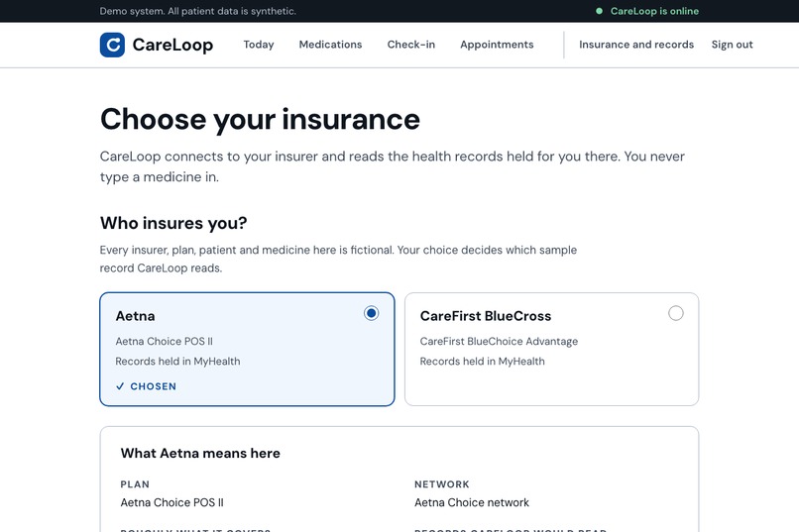Click the CHOSEN label in the Aetna card

153,386
